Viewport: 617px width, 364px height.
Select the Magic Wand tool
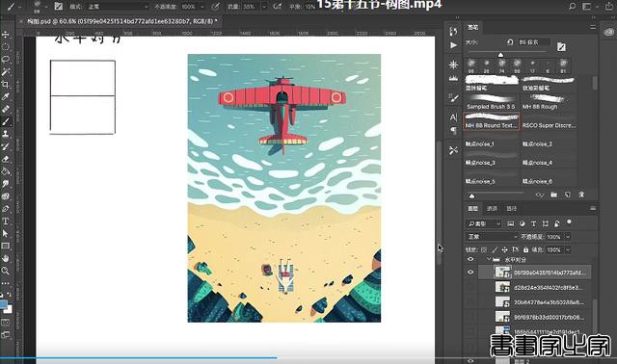(x=6, y=72)
